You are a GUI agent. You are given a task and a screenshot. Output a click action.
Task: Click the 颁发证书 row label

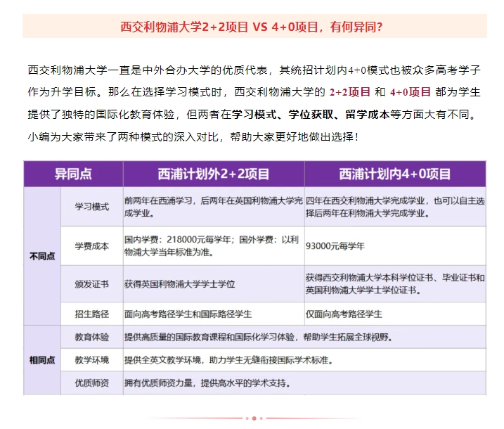tap(92, 284)
